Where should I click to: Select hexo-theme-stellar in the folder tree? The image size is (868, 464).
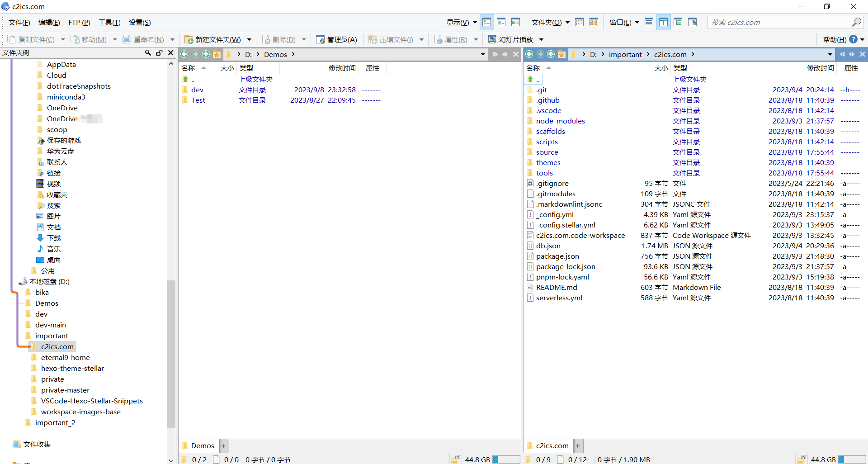(x=72, y=368)
